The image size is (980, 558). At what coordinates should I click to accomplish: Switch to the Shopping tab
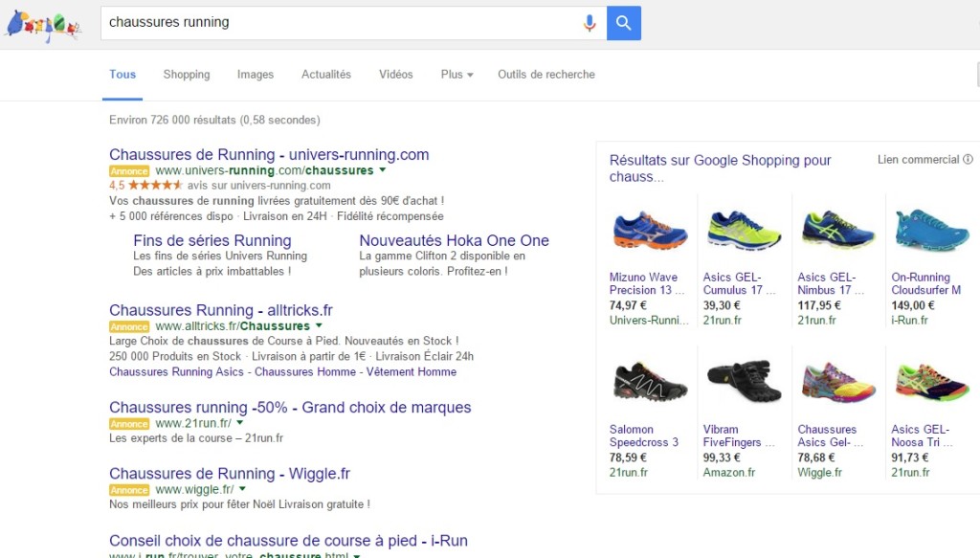tap(187, 75)
